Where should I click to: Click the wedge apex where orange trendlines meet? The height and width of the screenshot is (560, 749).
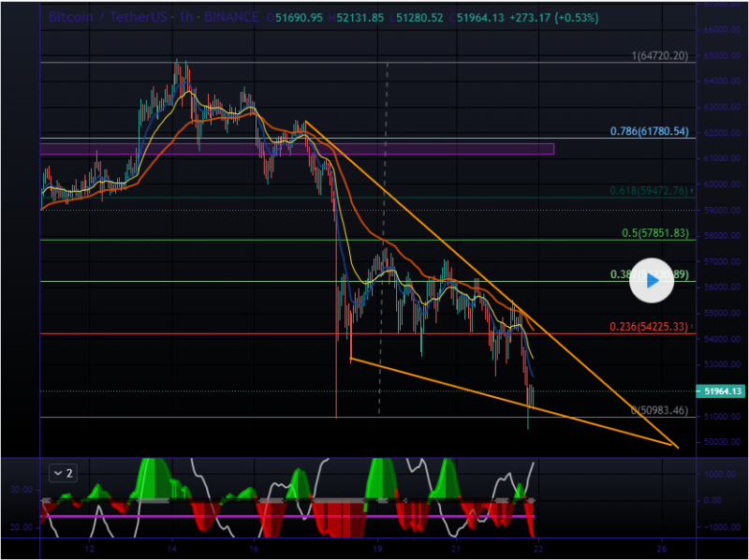click(675, 446)
